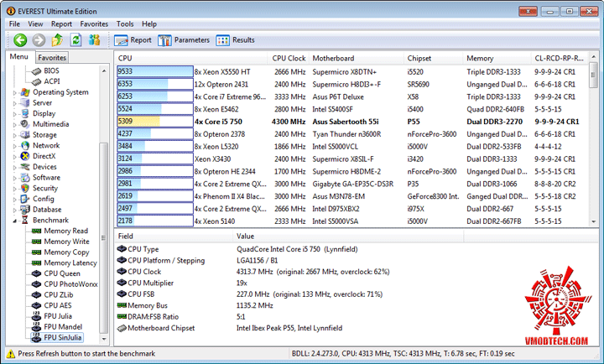Select the Memory Latency benchmark
Viewport: 604px width, 364px height.
pyautogui.click(x=70, y=263)
